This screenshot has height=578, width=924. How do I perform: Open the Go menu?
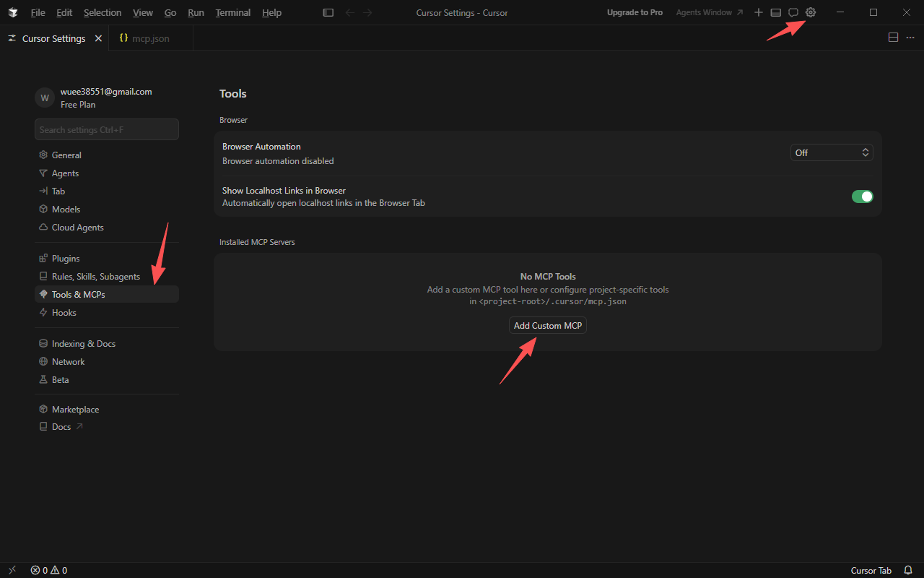pyautogui.click(x=170, y=12)
